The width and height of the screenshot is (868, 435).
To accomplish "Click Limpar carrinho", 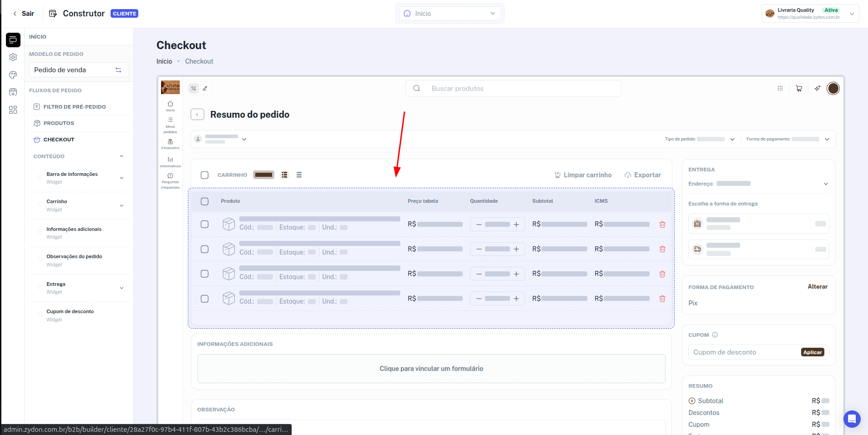I will pos(583,175).
